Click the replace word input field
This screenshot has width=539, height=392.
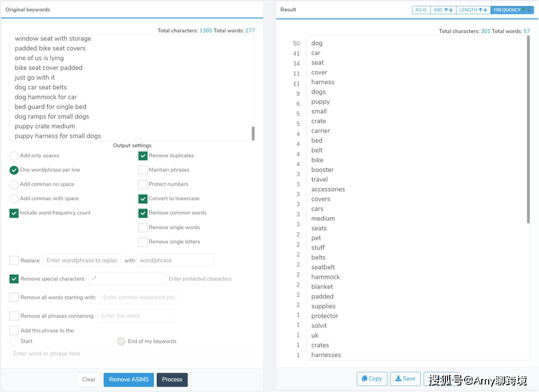(x=82, y=260)
